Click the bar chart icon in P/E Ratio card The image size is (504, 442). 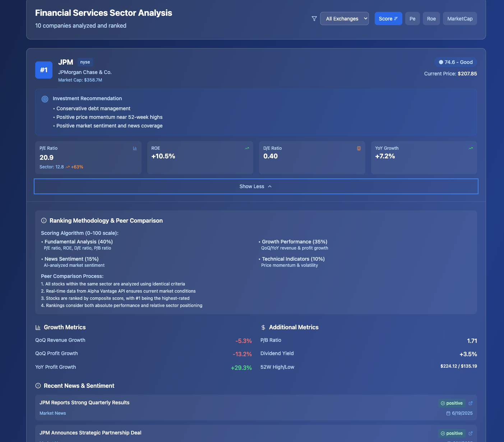[135, 148]
